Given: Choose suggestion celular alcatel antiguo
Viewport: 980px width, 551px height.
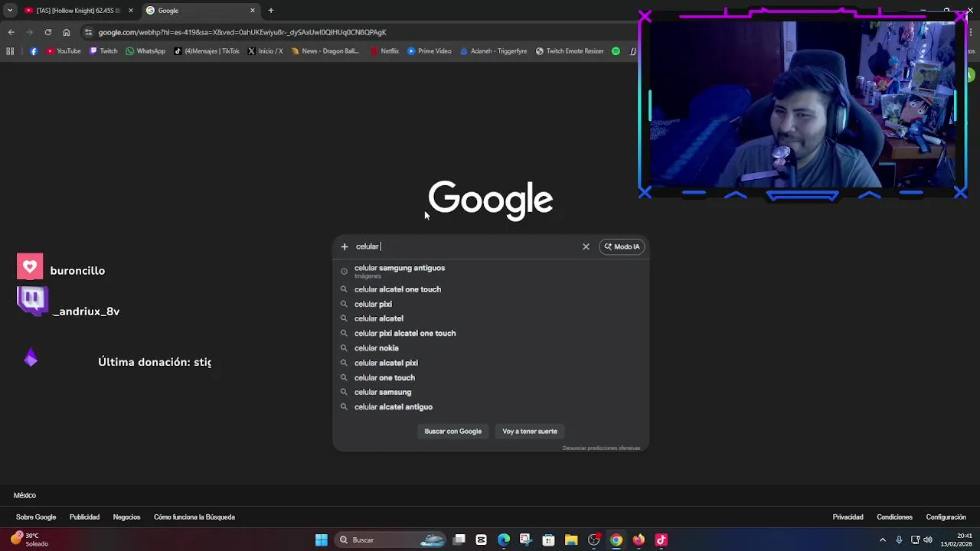Looking at the screenshot, I should [490, 407].
